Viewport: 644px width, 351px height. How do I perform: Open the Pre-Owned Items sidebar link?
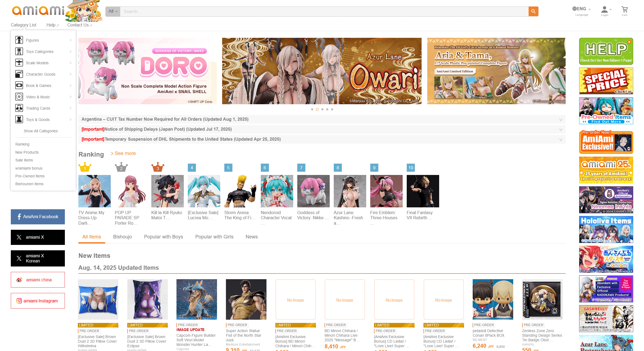[30, 176]
